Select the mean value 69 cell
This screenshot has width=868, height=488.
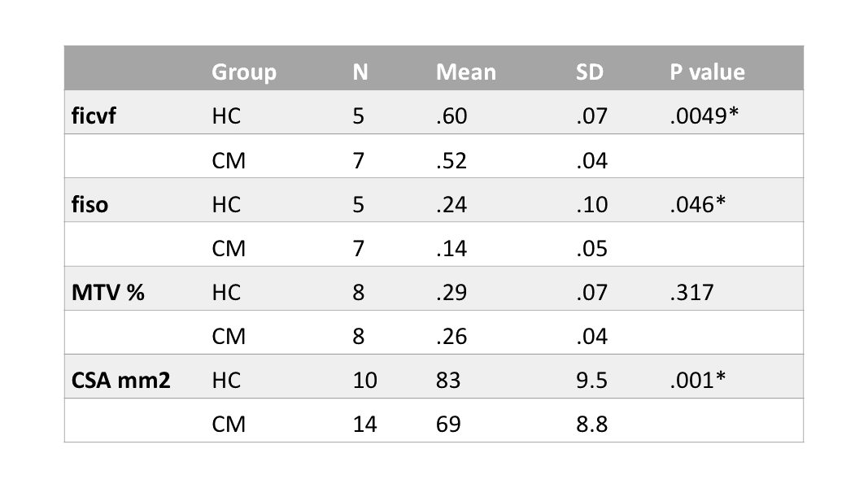pos(448,424)
